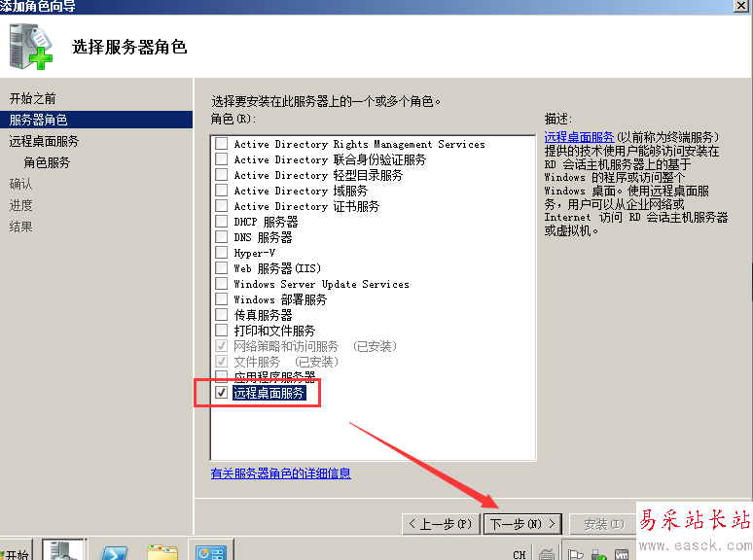Select 服务器角色 step in sidebar
Image resolution: width=753 pixels, height=560 pixels.
(x=96, y=120)
